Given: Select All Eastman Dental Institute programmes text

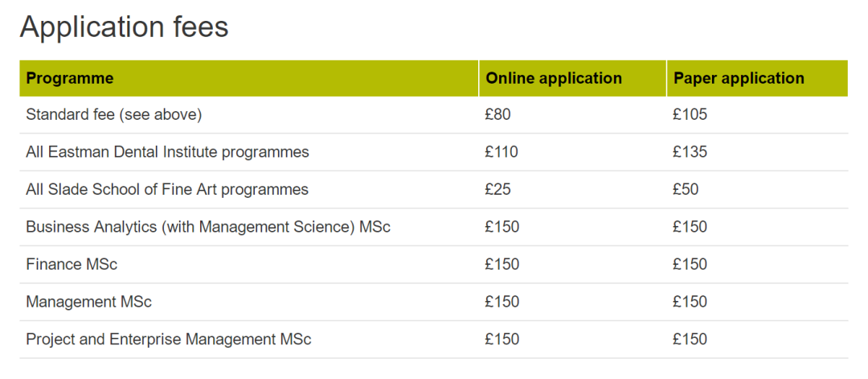Looking at the screenshot, I should tap(167, 152).
